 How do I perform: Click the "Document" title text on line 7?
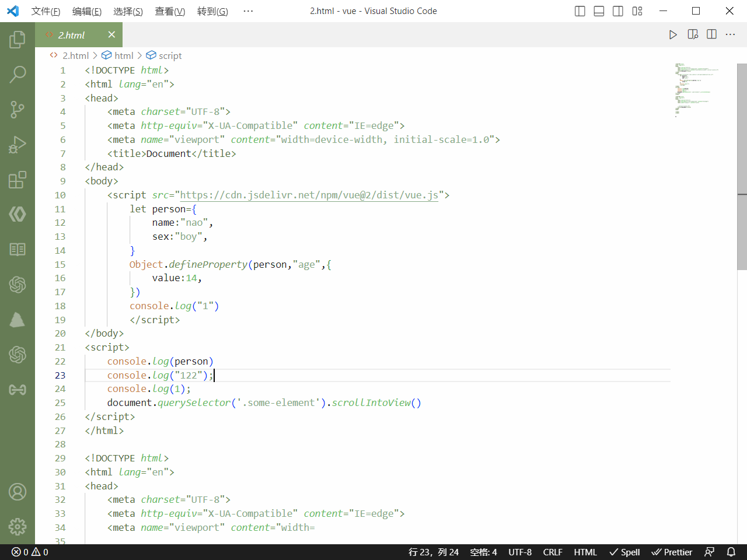(x=169, y=153)
